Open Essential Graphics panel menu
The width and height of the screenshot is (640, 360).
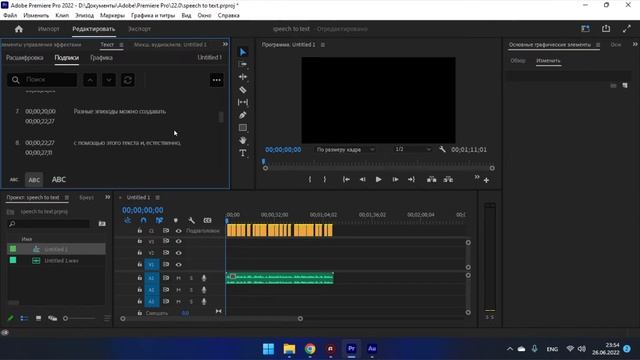point(598,44)
